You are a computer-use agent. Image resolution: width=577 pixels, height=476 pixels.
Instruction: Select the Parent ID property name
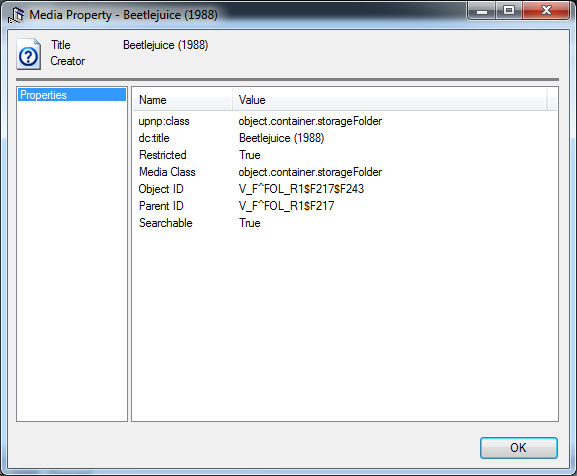[x=161, y=206]
